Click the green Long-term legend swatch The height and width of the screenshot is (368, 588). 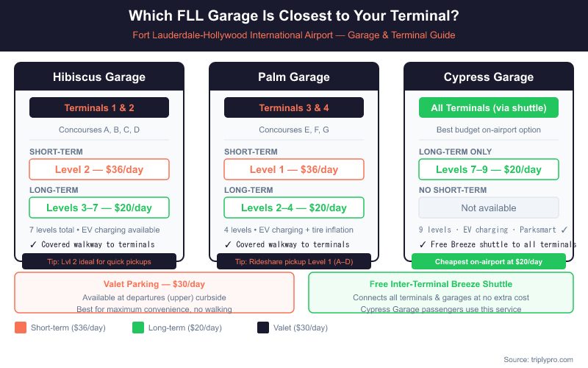click(x=137, y=328)
